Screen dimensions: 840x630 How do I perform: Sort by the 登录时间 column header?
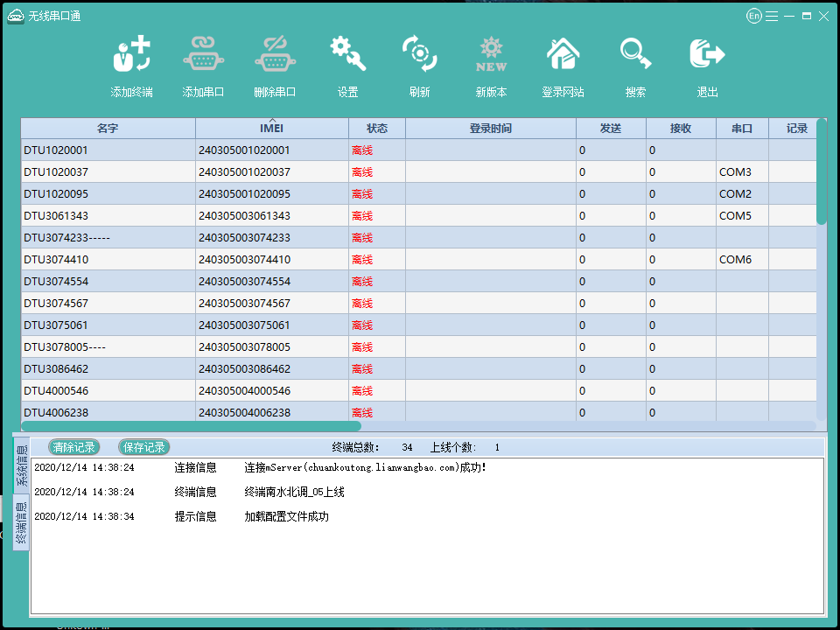coord(491,129)
